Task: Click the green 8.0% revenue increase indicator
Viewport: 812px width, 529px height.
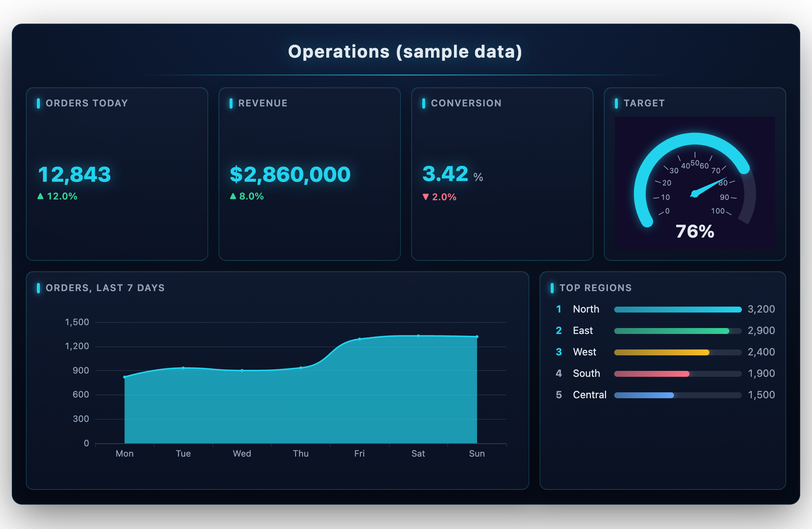Action: [247, 196]
